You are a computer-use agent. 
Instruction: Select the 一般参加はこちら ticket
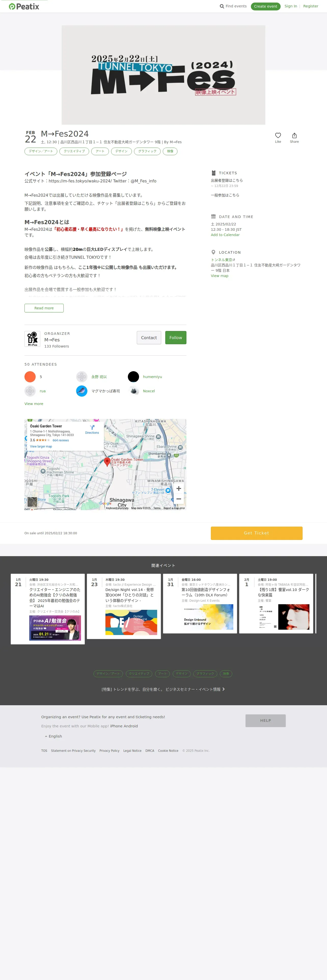225,195
